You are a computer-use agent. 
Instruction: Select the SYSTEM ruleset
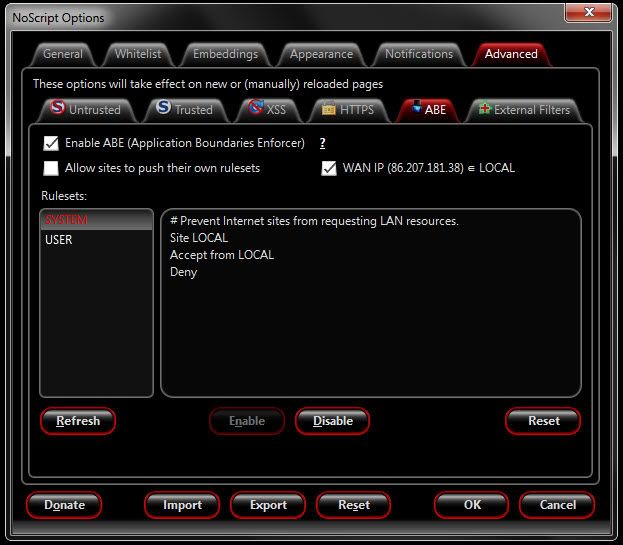97,220
